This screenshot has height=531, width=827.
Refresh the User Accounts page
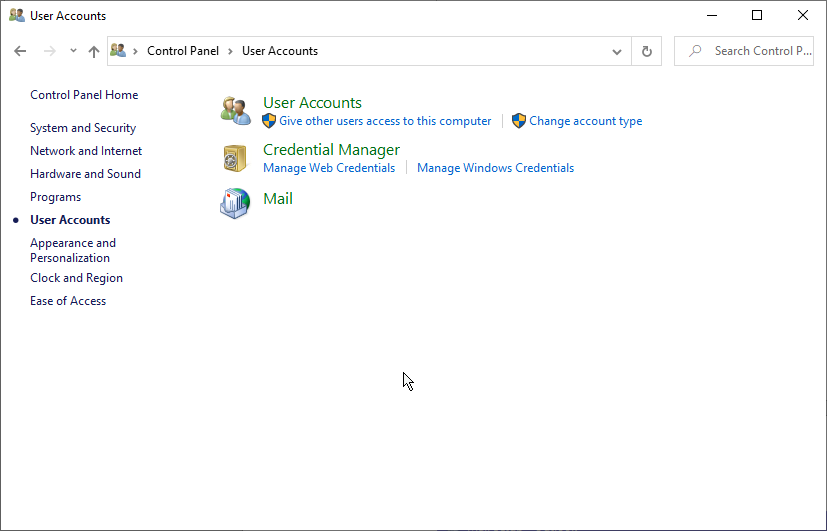coord(647,51)
